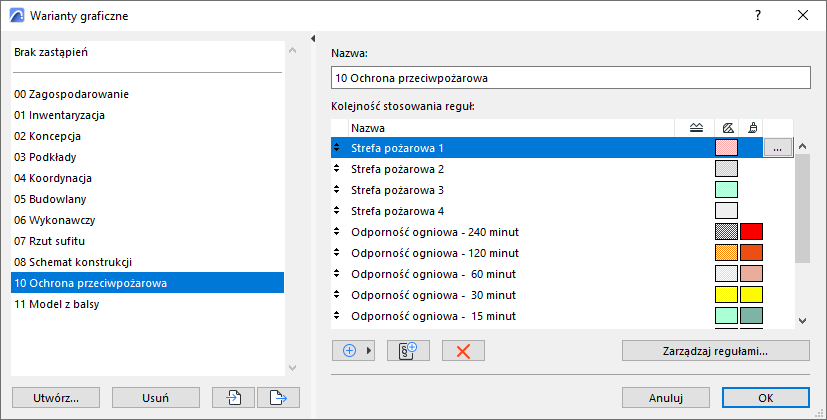Click the red swatch for 240 minut rule

pos(751,232)
